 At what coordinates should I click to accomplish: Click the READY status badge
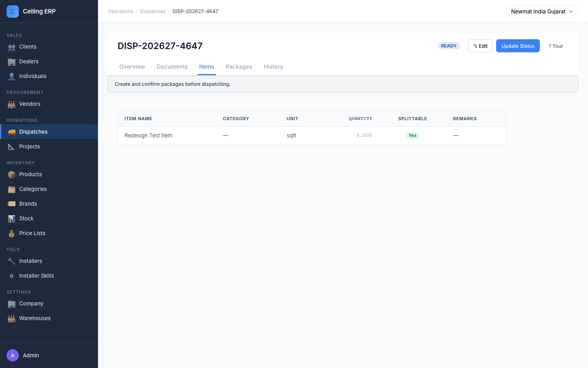point(449,46)
